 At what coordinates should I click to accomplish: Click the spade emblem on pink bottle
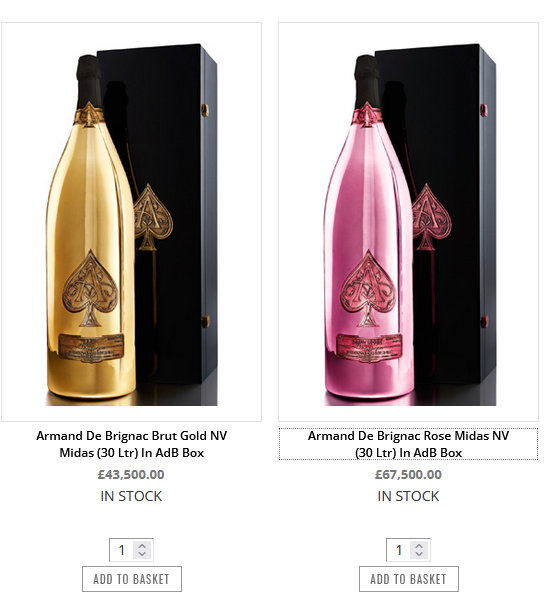click(368, 288)
